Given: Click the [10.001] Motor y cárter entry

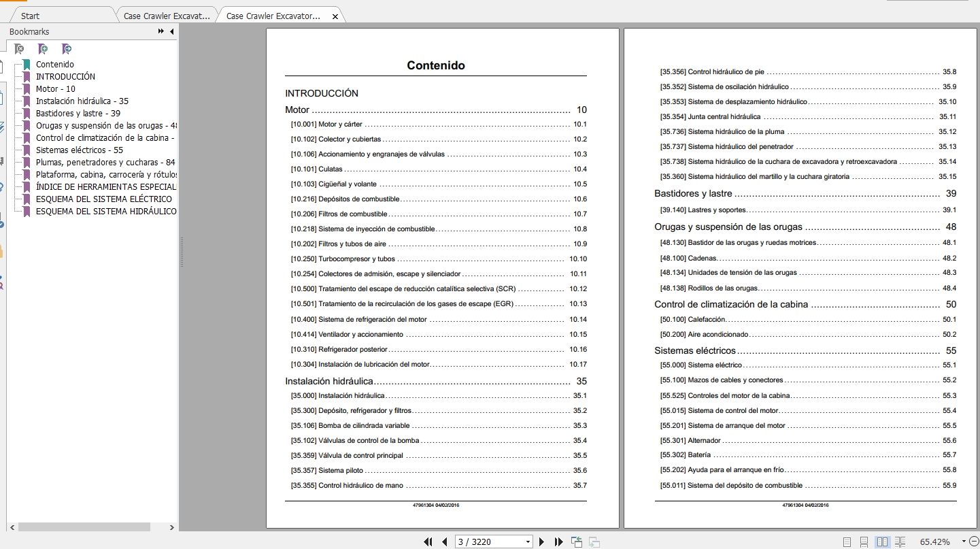Looking at the screenshot, I should (x=439, y=124).
